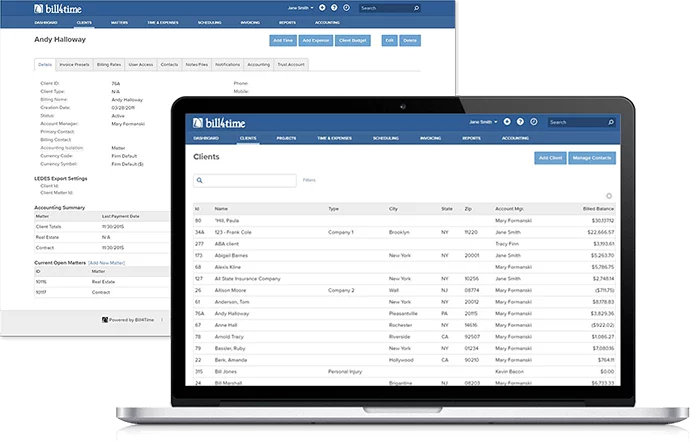700x441 pixels.
Task: Open the Accounting menu in the laptop window
Action: point(515,138)
